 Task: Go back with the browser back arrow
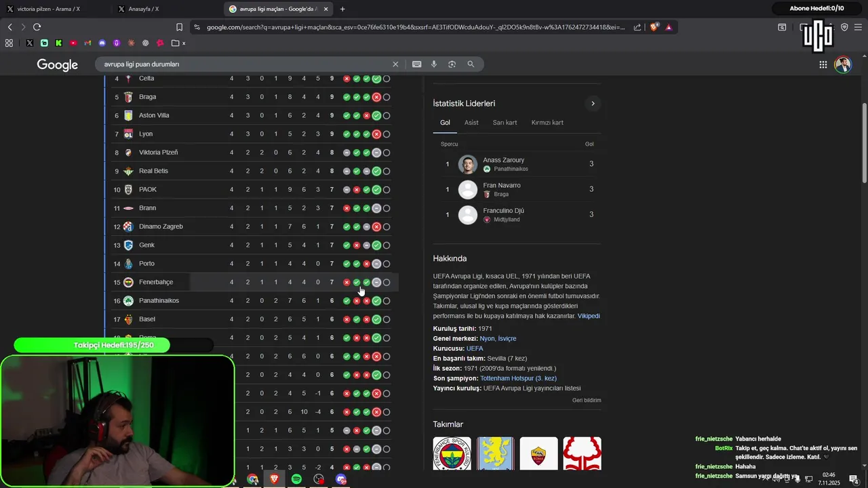click(x=9, y=27)
